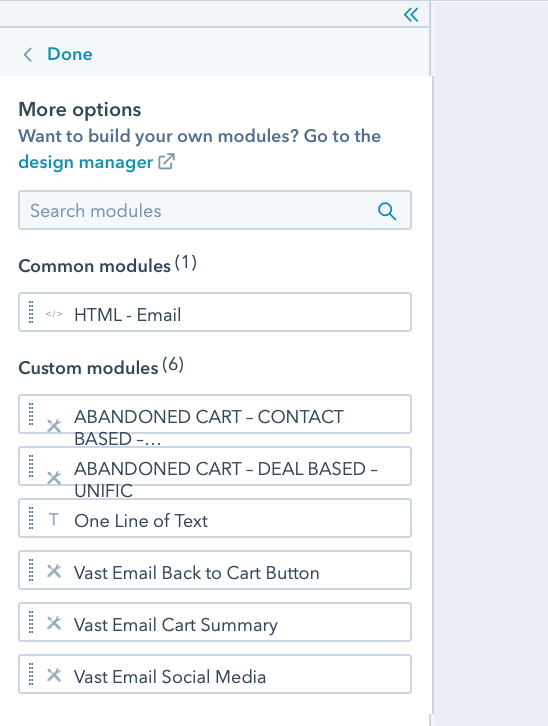Select ABANDONED CART - DEAL BASED - UNIFIC module
This screenshot has height=726, width=548.
coord(215,466)
